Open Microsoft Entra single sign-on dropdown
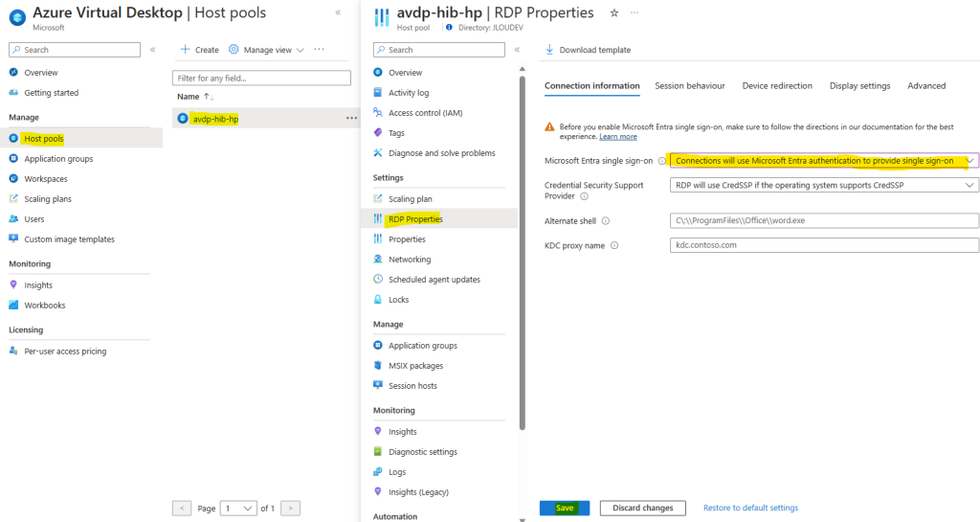Viewport: 980px width, 522px height. coord(824,161)
